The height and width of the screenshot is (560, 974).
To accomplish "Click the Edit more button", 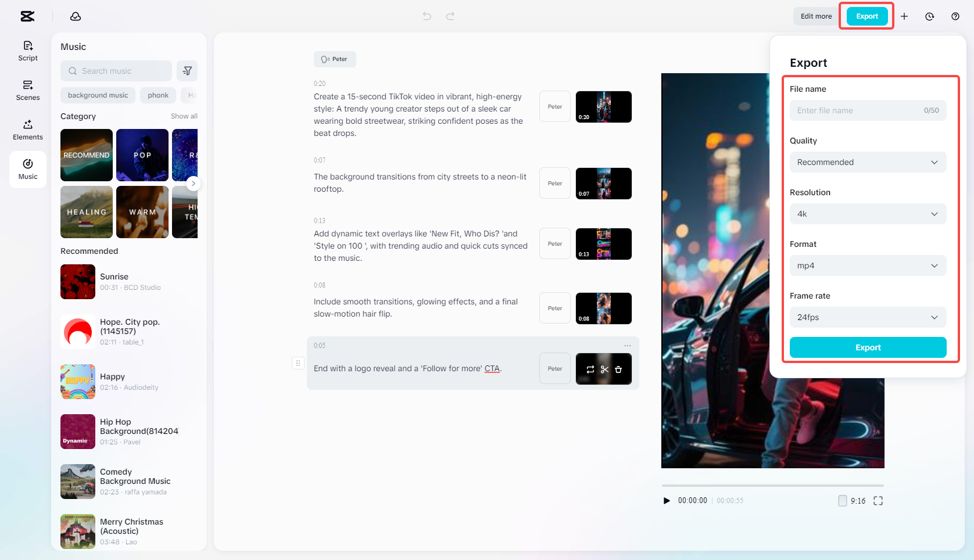I will point(815,16).
